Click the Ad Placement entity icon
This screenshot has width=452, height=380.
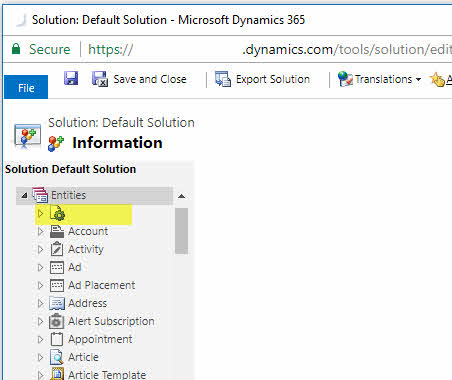pos(57,285)
